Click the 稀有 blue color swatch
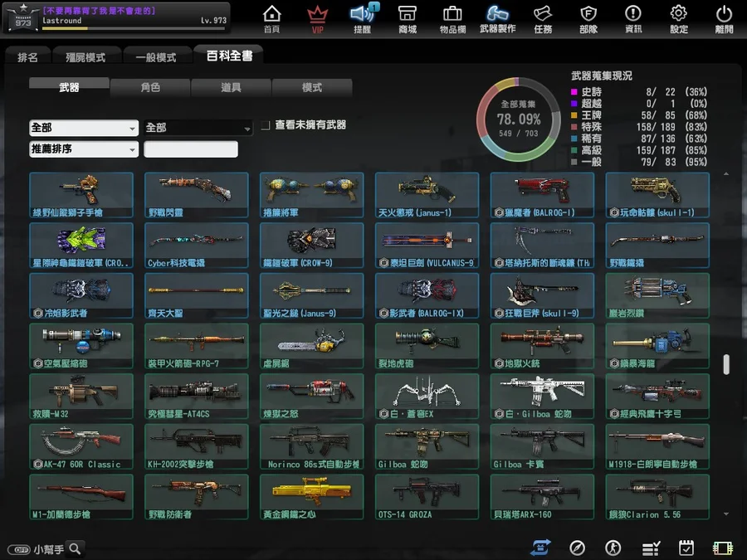The image size is (747, 560). tap(574, 139)
